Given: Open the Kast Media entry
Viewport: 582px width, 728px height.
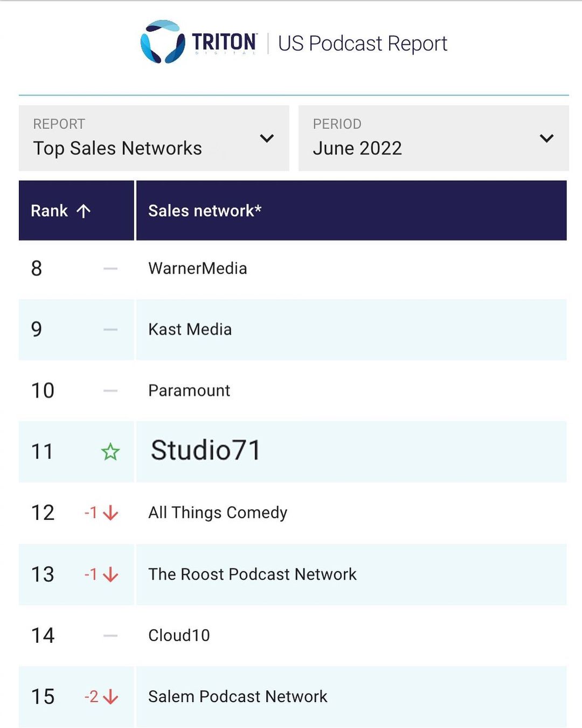Looking at the screenshot, I should pos(190,329).
